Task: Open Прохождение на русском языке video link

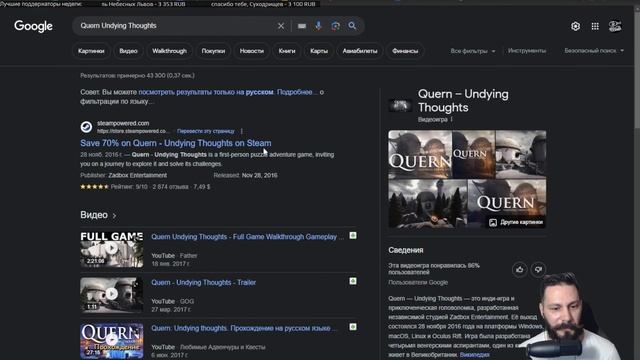Action: point(244,328)
